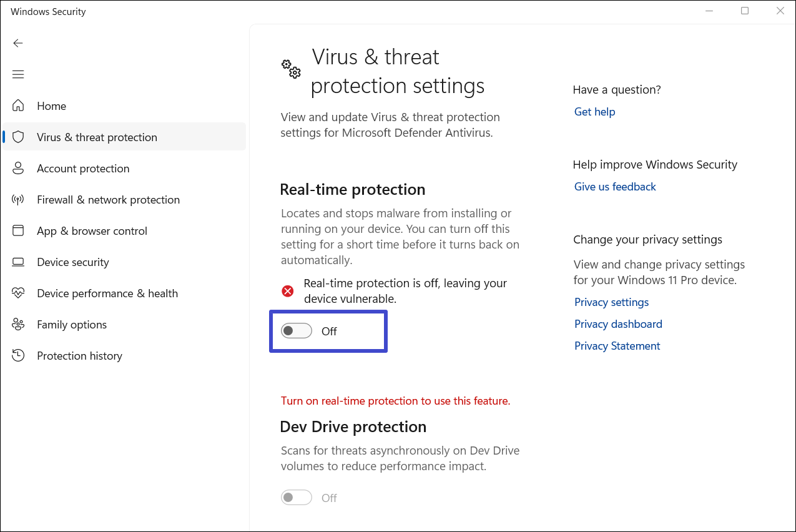796x532 pixels.
Task: Click the Device performance & health heart icon
Action: tap(18, 293)
